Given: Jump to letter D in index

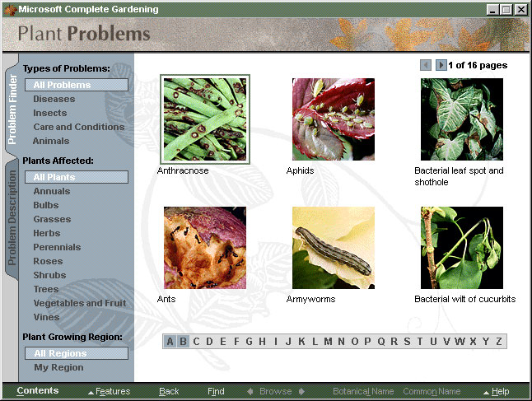Looking at the screenshot, I should pos(210,341).
